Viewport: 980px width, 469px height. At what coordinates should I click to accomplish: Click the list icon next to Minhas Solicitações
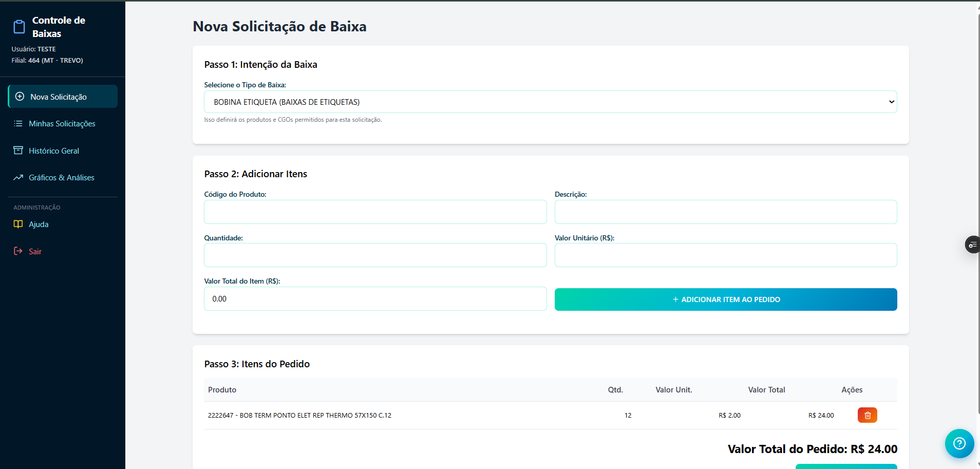[x=18, y=123]
